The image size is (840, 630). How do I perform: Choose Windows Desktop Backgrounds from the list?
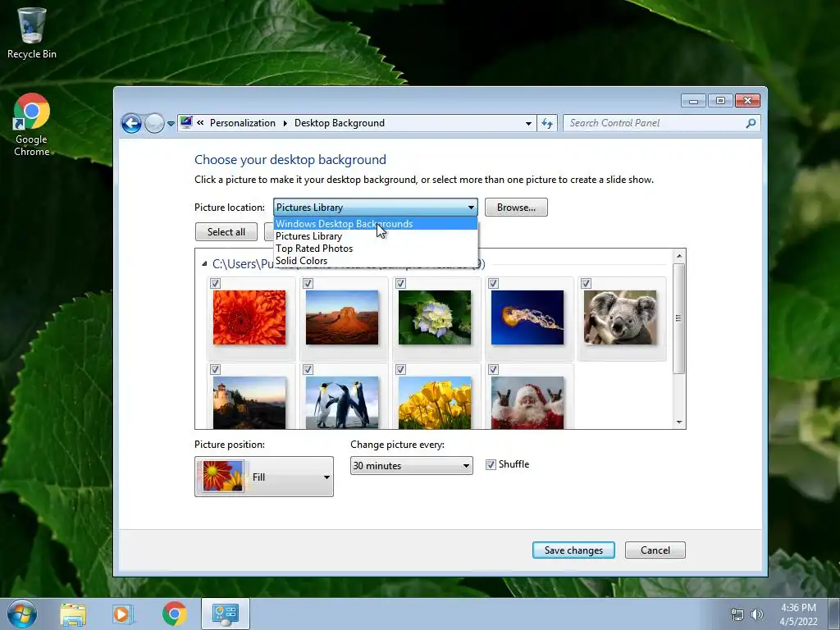(x=375, y=224)
